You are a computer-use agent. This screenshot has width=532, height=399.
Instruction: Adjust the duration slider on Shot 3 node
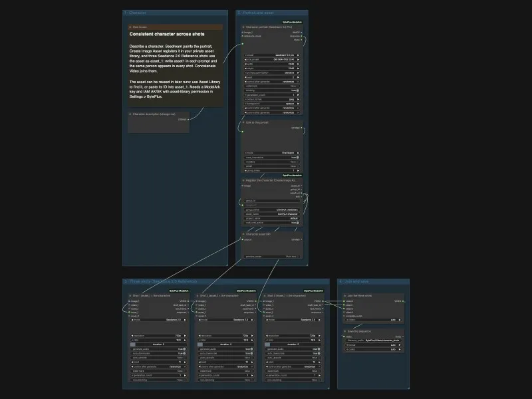pos(293,344)
